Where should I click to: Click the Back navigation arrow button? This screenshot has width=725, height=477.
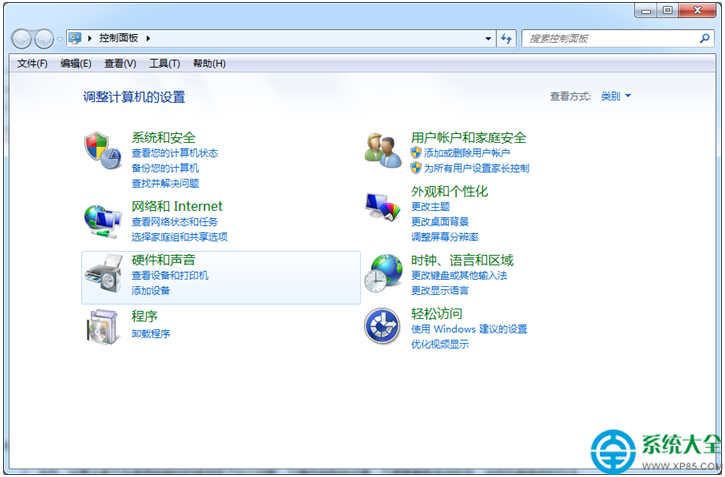21,39
